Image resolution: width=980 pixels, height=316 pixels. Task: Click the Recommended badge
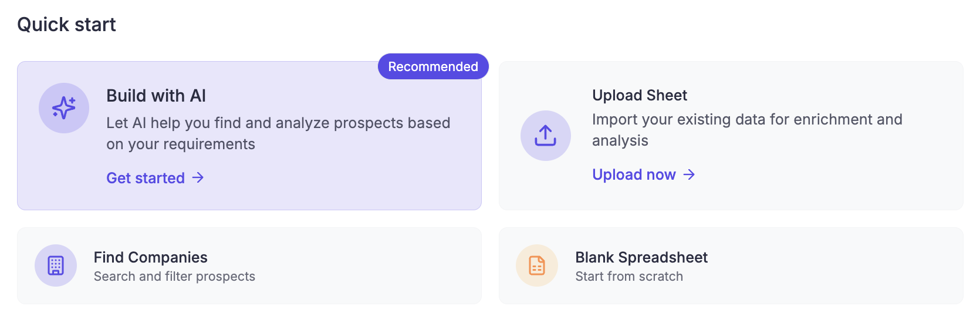tap(433, 66)
